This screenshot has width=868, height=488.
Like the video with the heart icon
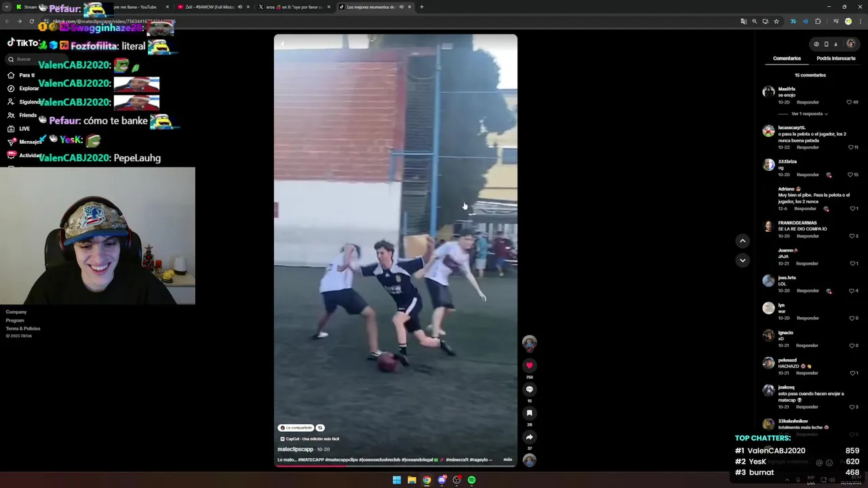click(530, 365)
